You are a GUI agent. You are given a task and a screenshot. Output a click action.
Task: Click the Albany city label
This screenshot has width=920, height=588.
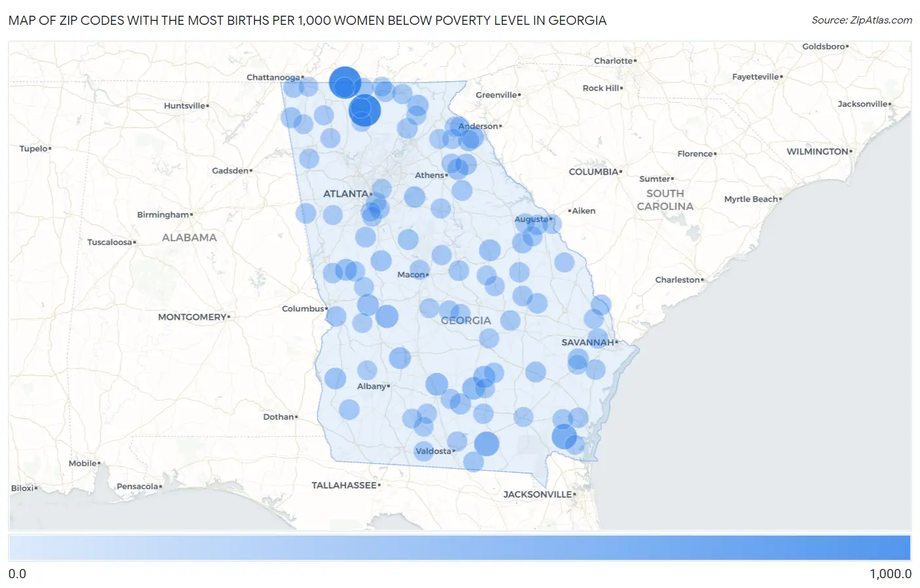(372, 387)
